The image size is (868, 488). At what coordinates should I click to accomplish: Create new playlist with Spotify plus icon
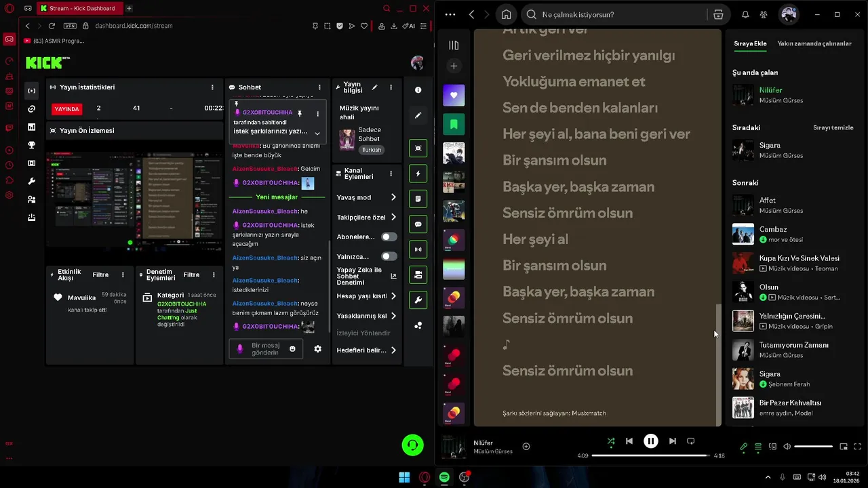pyautogui.click(x=454, y=66)
